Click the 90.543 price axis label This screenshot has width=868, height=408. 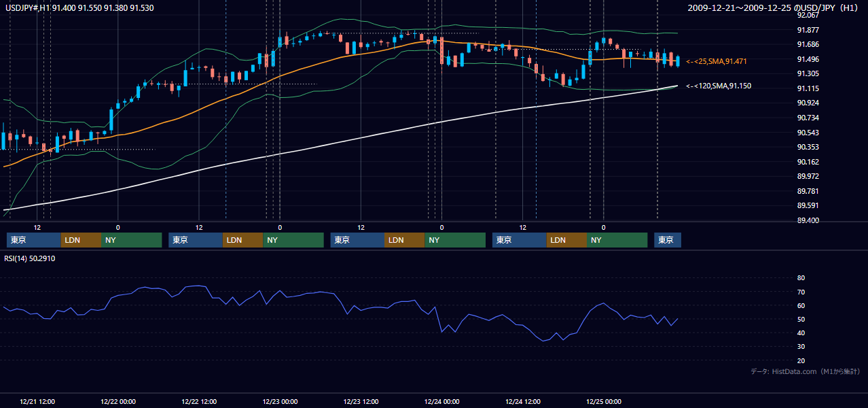coord(808,133)
